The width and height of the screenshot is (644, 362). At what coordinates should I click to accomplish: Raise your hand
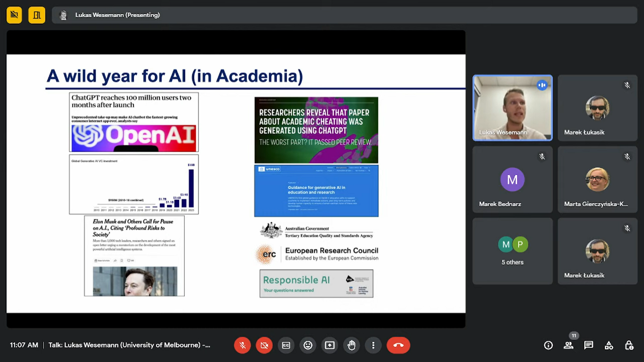pos(351,346)
